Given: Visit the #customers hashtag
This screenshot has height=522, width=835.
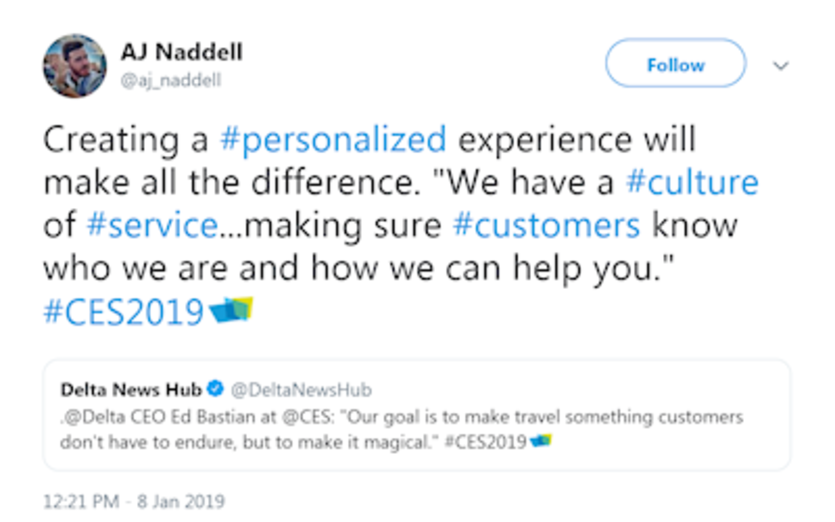Looking at the screenshot, I should [x=546, y=226].
